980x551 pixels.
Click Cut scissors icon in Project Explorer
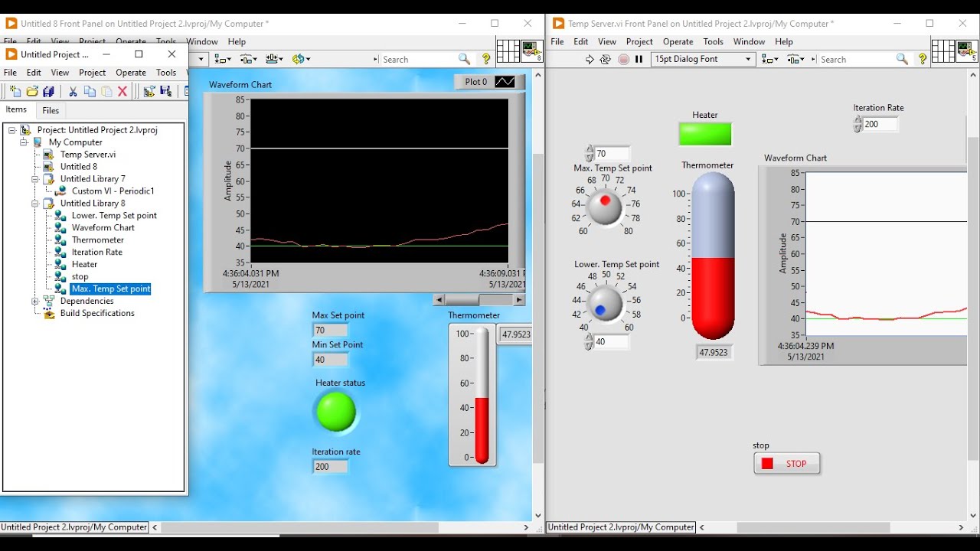pyautogui.click(x=73, y=91)
